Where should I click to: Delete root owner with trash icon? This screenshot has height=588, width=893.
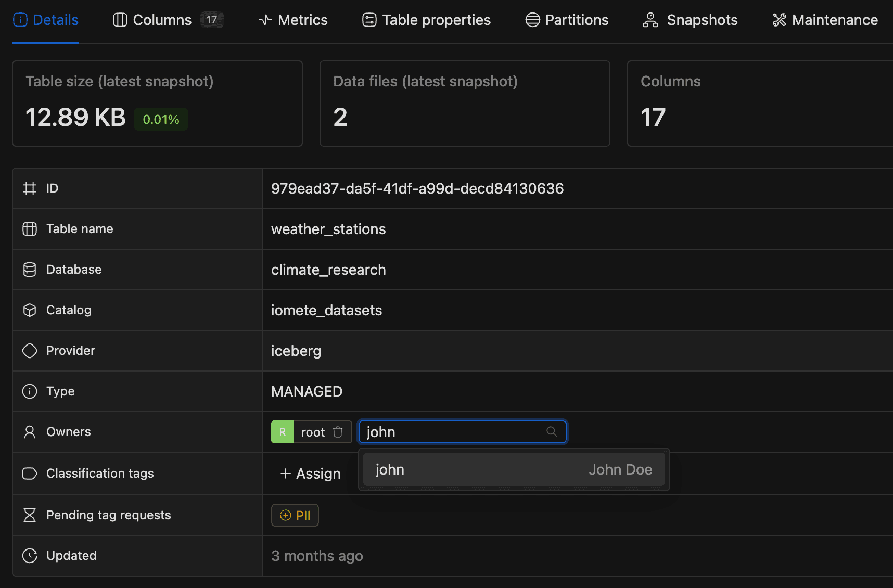(x=338, y=432)
